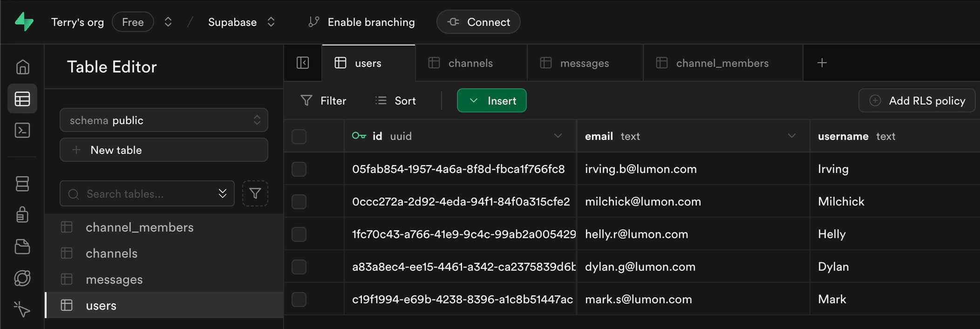Expand the email column header menu
Screen dimensions: 980x329
tap(791, 136)
